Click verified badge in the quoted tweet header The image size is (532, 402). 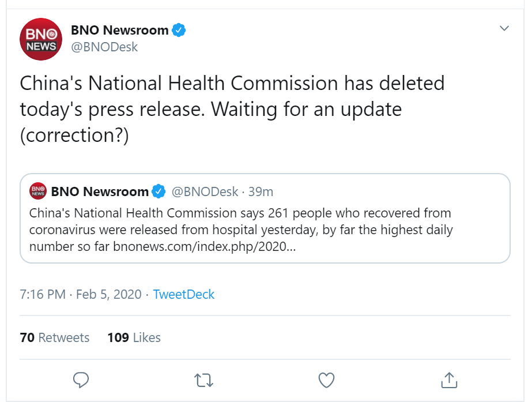pos(159,191)
